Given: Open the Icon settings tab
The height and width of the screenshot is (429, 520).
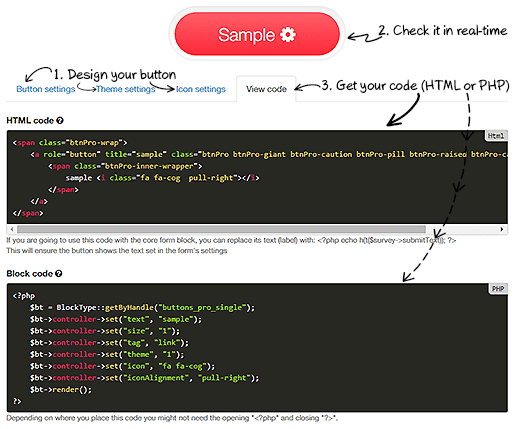Looking at the screenshot, I should coord(201,89).
